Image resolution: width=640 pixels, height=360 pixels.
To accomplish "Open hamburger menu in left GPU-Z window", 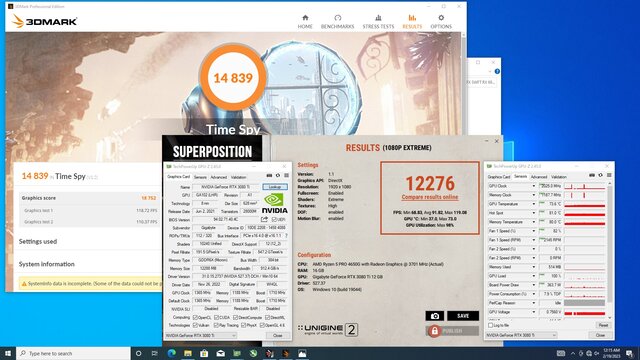I will pos(287,176).
